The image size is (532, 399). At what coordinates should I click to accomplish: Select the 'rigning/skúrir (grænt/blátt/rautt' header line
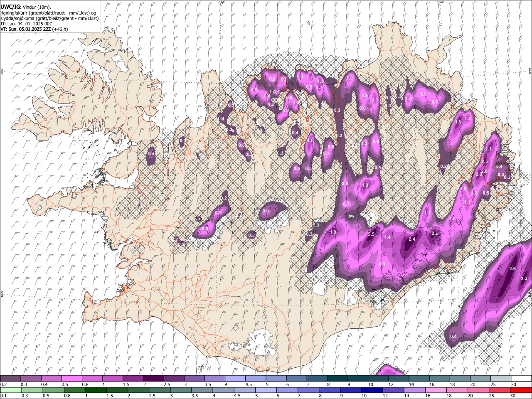(33, 12)
